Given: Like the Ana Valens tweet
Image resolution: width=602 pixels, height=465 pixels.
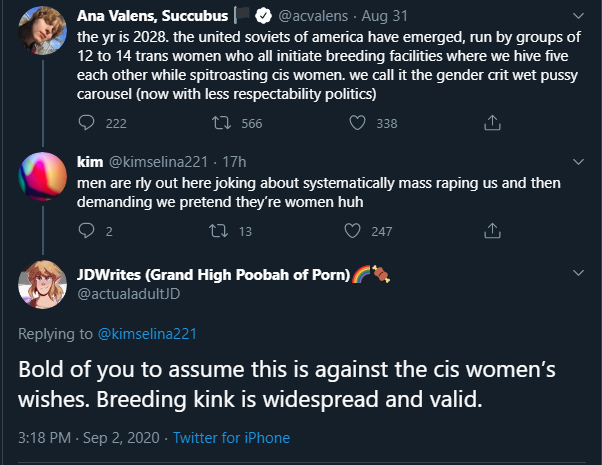Looking at the screenshot, I should pyautogui.click(x=357, y=123).
